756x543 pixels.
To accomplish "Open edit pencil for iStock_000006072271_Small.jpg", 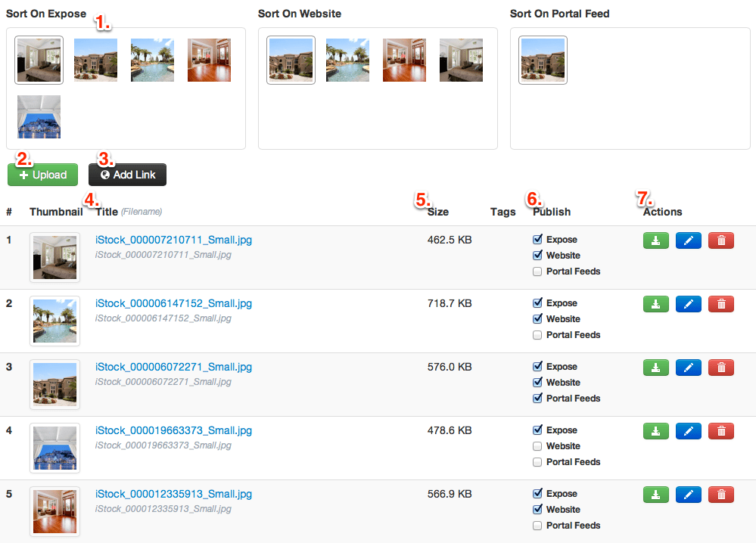I will [x=688, y=367].
